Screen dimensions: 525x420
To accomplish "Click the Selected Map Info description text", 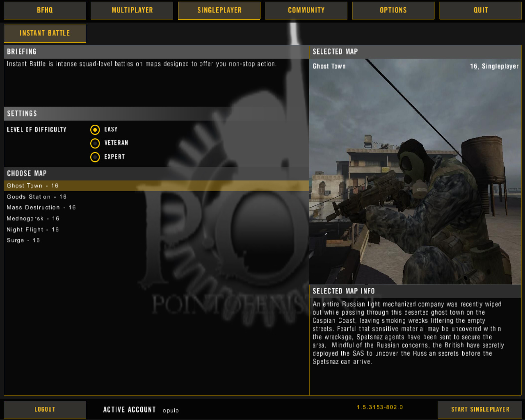I will click(409, 333).
